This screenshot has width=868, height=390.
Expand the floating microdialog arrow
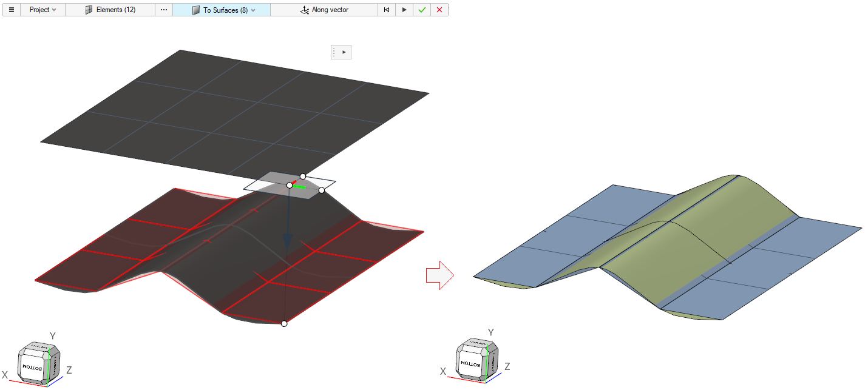344,52
